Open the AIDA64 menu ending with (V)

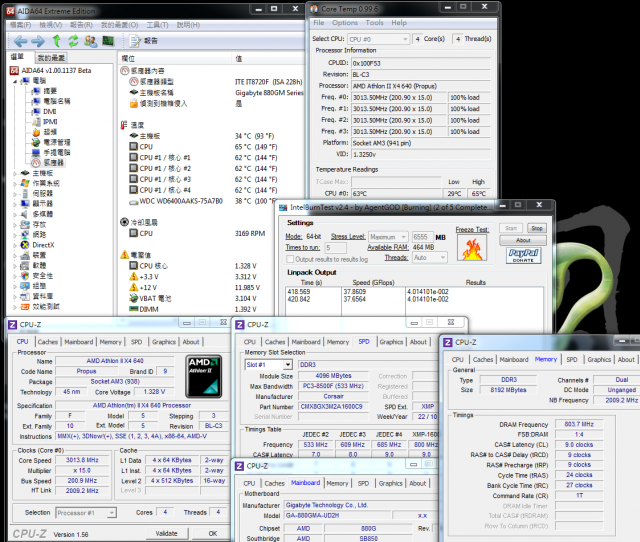click(51, 25)
